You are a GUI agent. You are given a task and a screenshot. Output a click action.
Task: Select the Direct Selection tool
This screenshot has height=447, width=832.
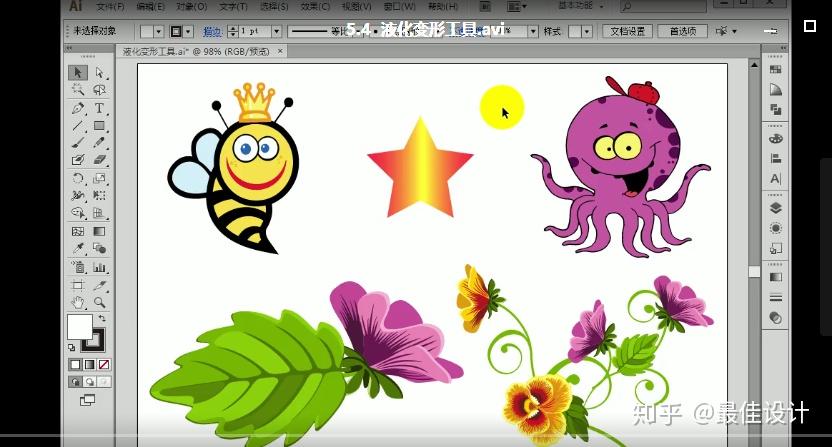[99, 72]
